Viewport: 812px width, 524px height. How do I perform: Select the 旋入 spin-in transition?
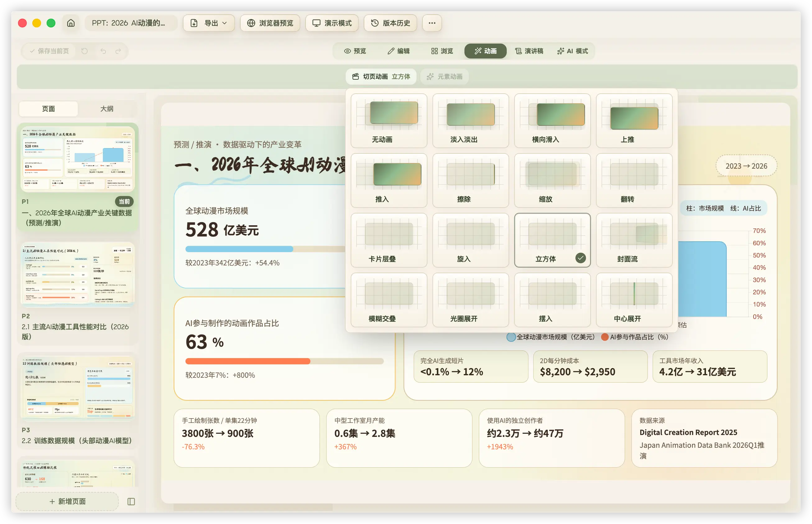coord(470,240)
